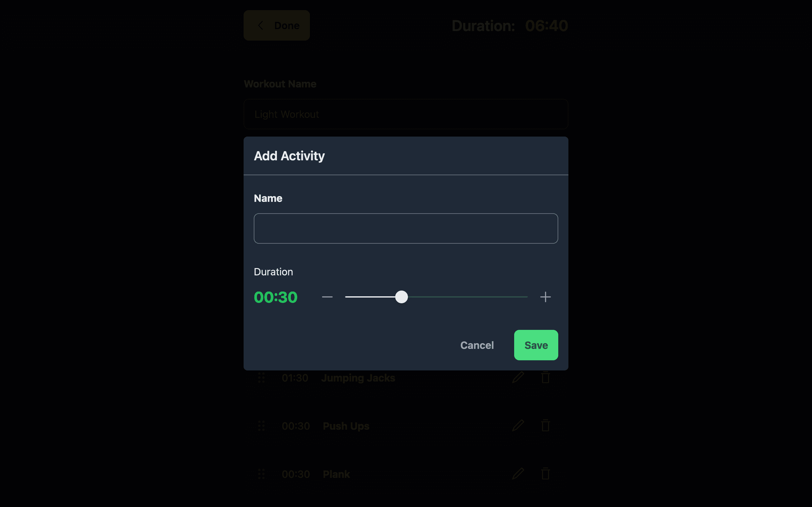Click Cancel to dismiss the dialog
Image resolution: width=812 pixels, height=507 pixels.
pyautogui.click(x=477, y=345)
